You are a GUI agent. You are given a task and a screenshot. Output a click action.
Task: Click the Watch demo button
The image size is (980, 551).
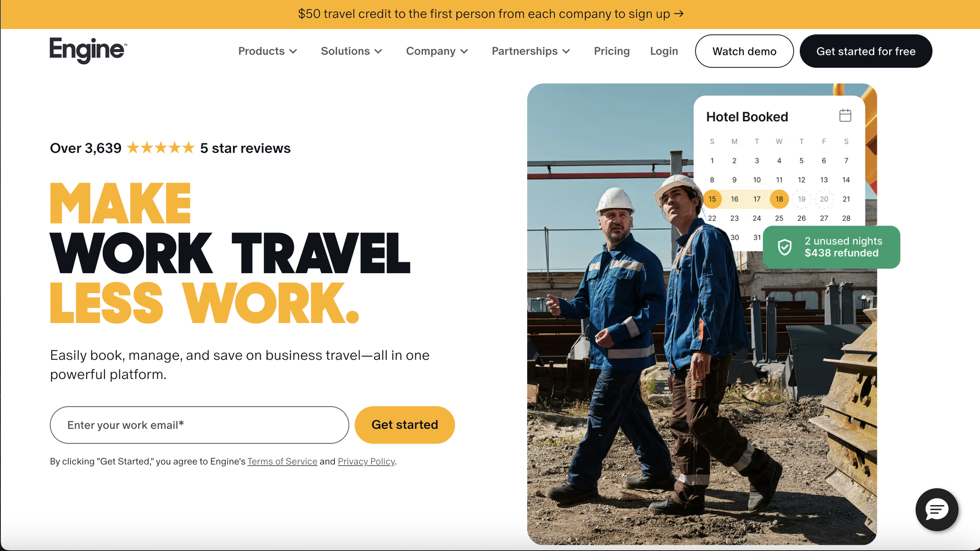pos(744,51)
